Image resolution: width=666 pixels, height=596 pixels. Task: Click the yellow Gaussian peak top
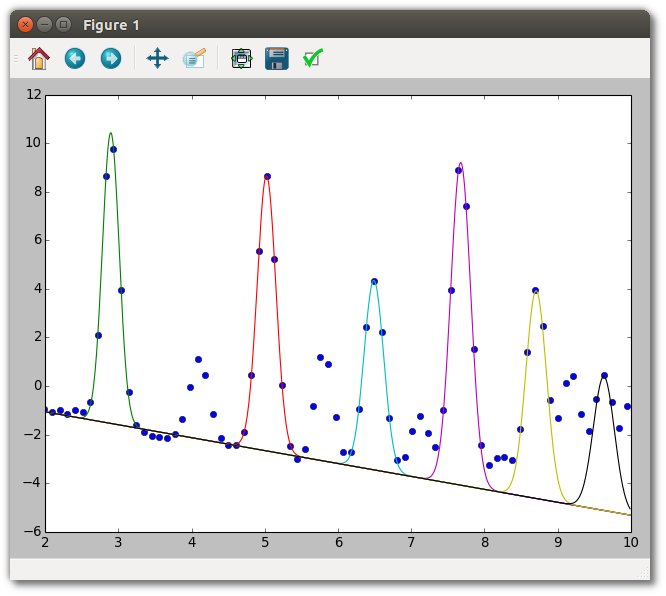[536, 291]
